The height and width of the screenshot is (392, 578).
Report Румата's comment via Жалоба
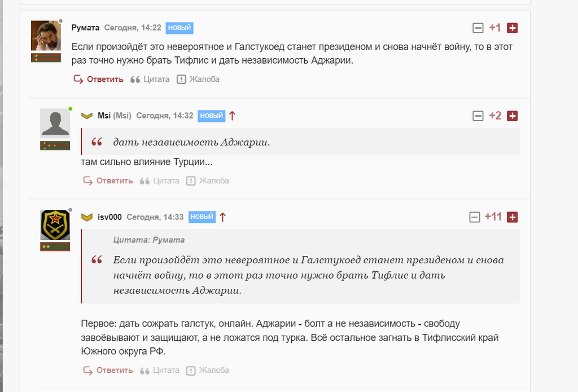[198, 80]
